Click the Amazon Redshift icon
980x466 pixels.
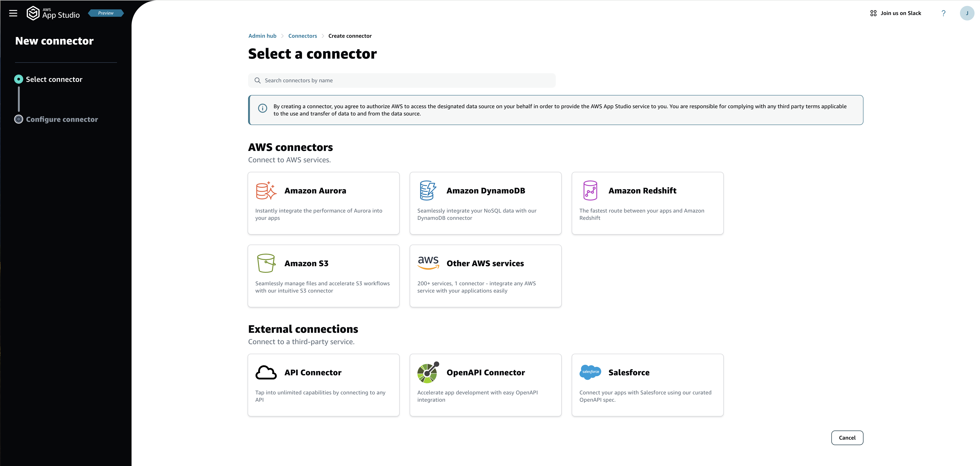pyautogui.click(x=590, y=190)
